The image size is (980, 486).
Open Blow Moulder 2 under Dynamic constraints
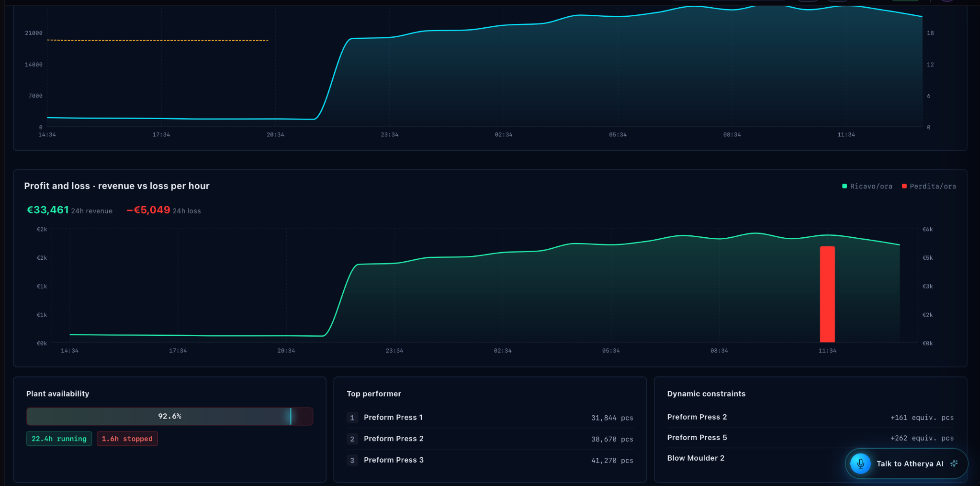(x=696, y=458)
